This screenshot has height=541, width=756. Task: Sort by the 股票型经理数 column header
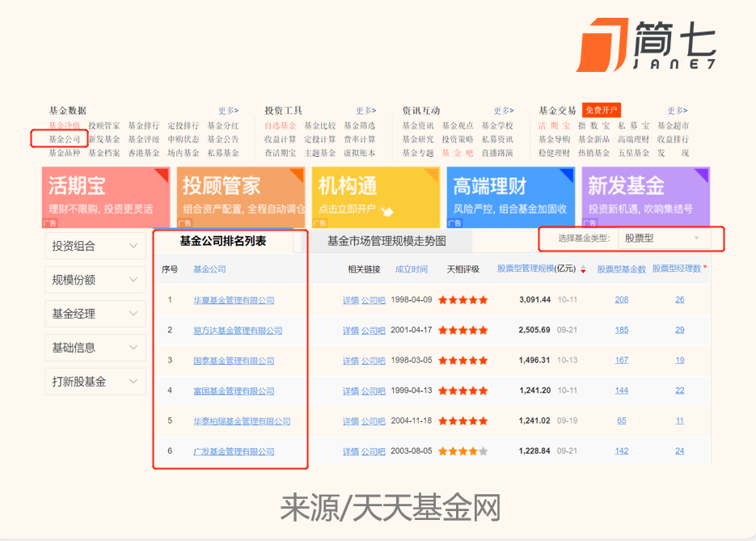coord(677,268)
